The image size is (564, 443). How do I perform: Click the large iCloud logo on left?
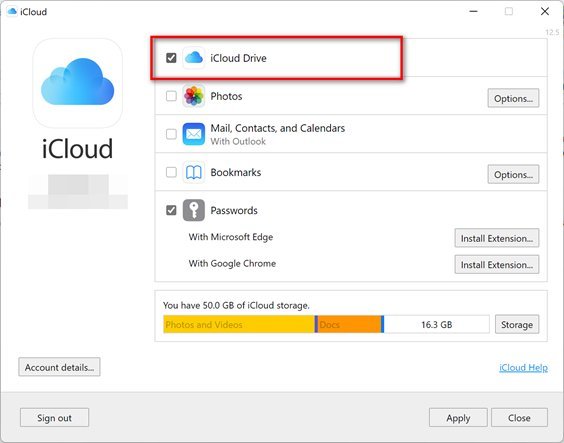coord(77,83)
